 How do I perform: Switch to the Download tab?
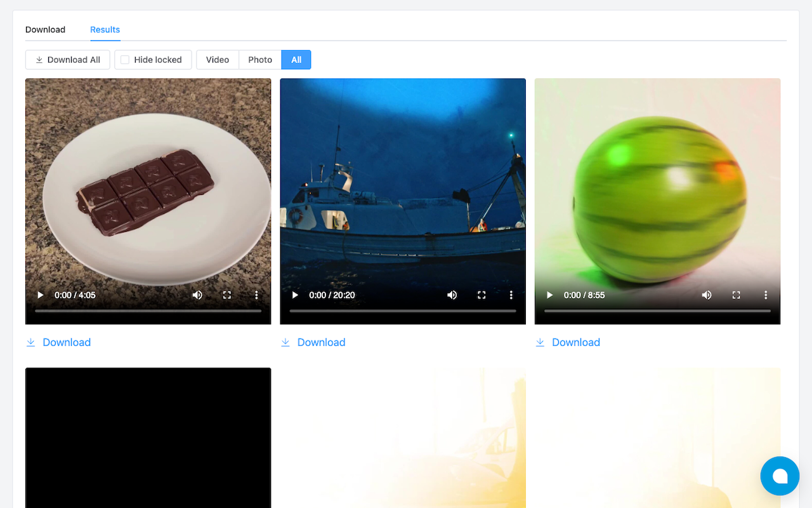[x=45, y=29]
